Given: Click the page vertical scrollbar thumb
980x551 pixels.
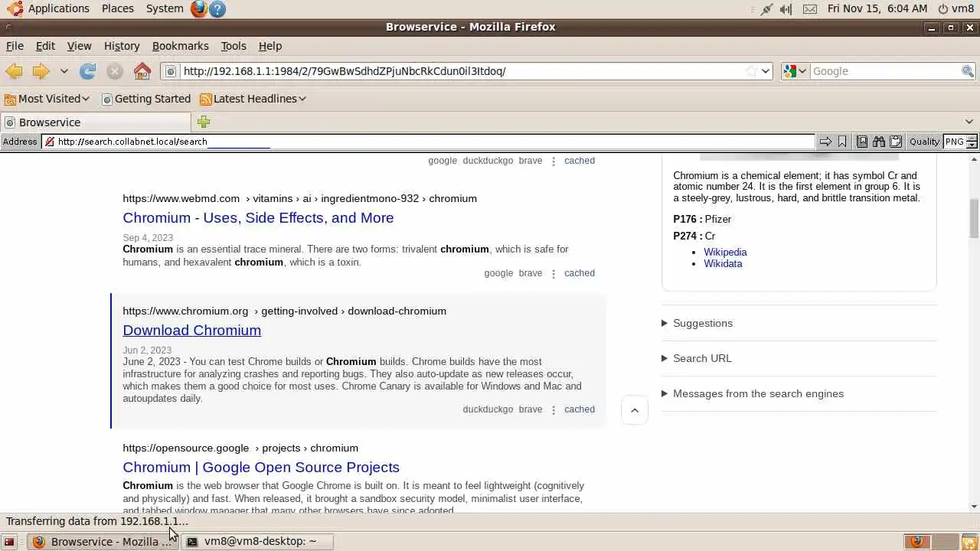Looking at the screenshot, I should [974, 218].
